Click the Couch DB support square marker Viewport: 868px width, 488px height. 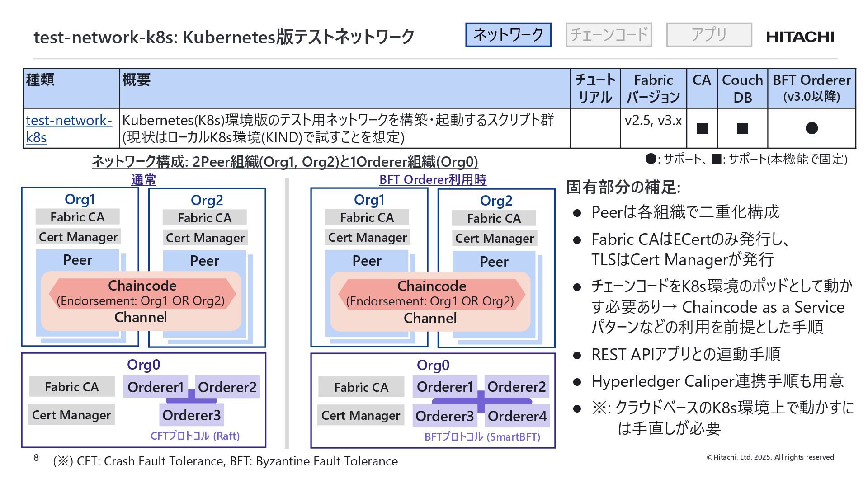pos(742,128)
